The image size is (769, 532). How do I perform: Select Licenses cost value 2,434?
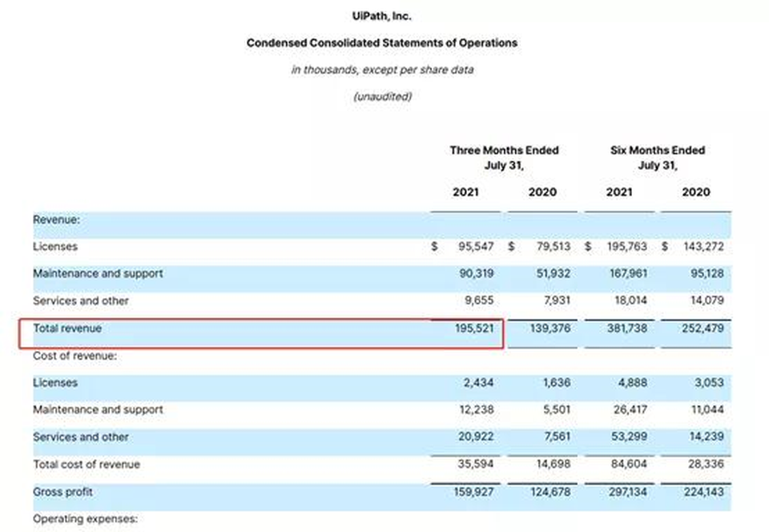pos(479,382)
